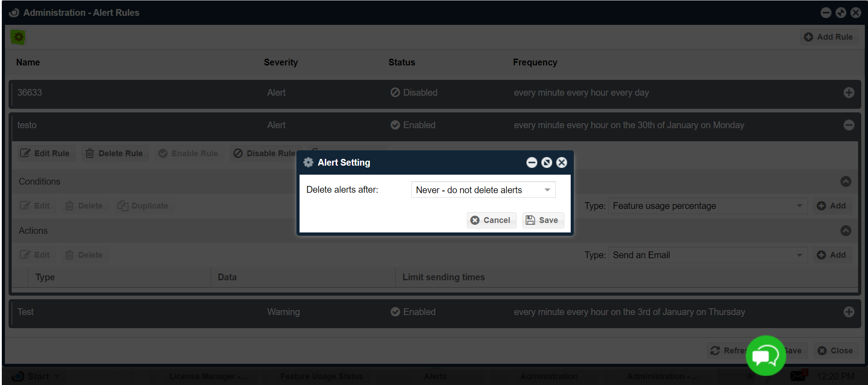868x385 pixels.
Task: Open the Delete alerts after dropdown
Action: 483,190
